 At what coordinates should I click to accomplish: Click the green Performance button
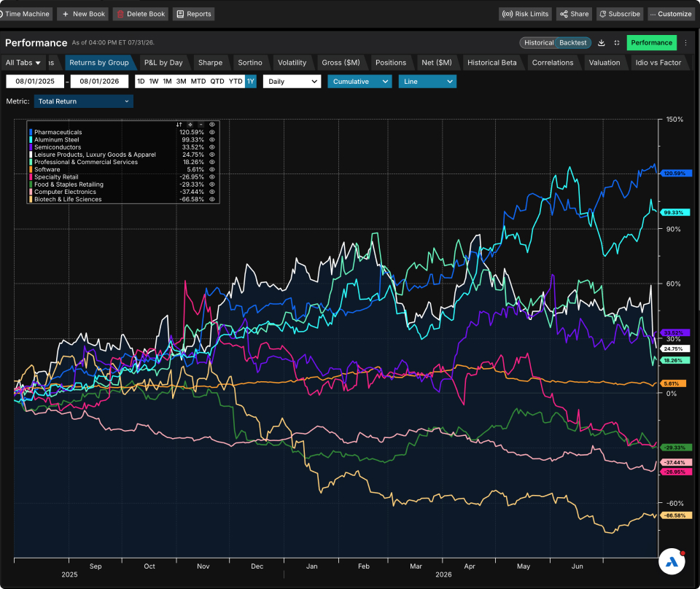[651, 43]
